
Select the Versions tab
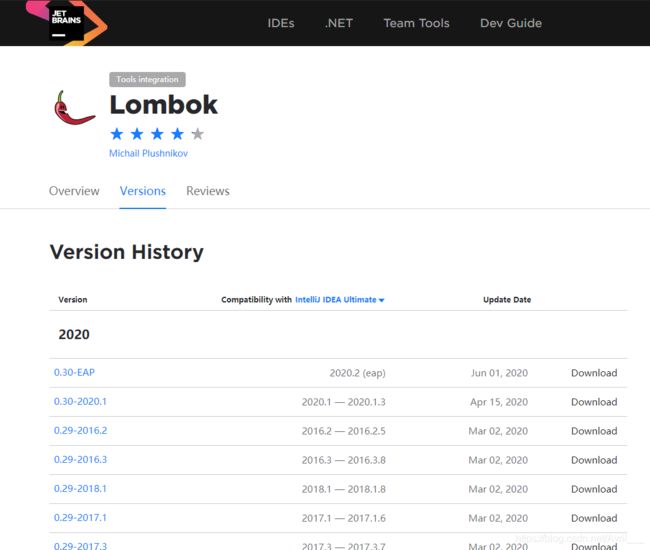143,191
